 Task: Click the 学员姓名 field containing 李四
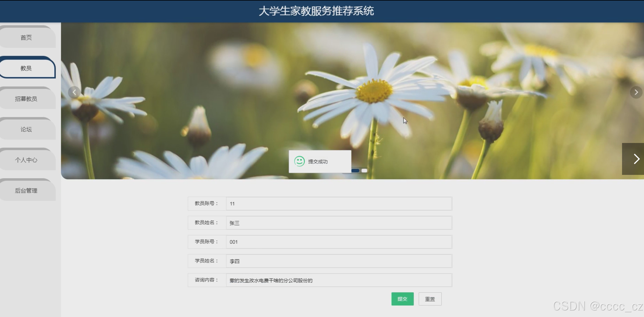(339, 261)
